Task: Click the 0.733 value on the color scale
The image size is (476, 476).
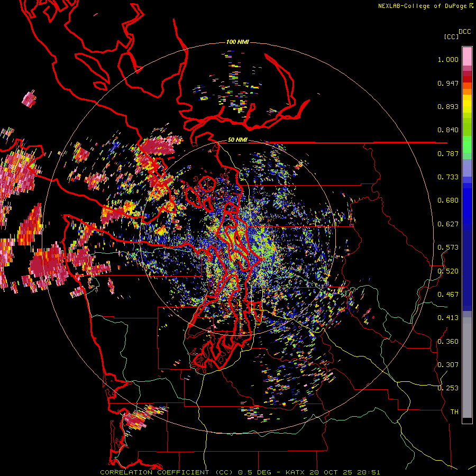Action: [x=448, y=177]
